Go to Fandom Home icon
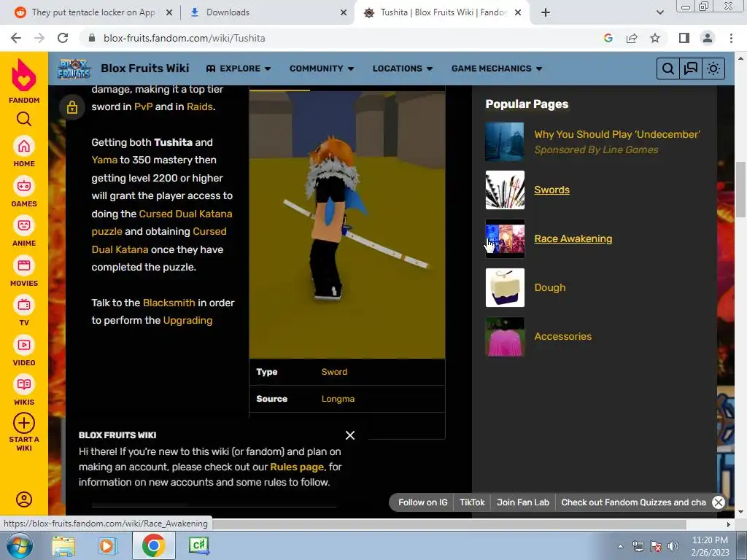Screen dimensions: 747x560 (x=24, y=146)
